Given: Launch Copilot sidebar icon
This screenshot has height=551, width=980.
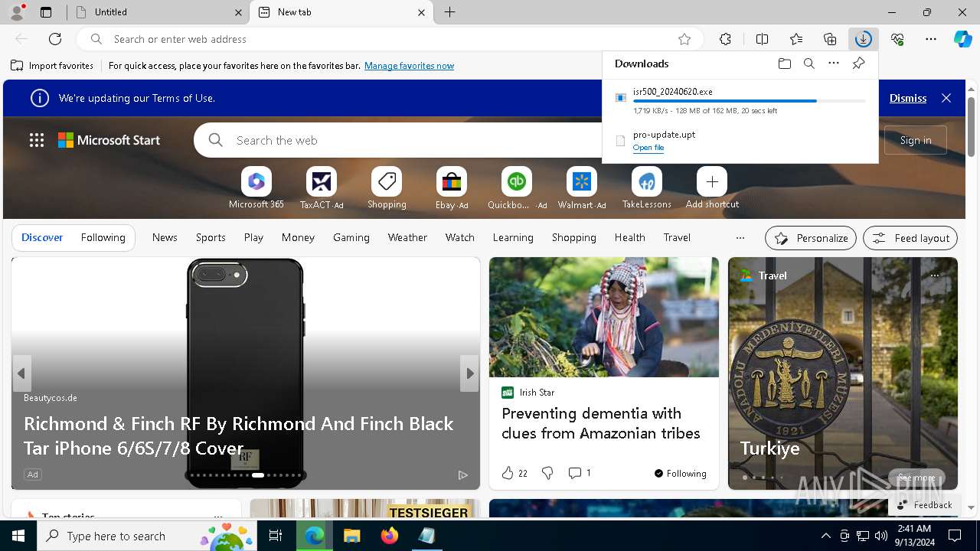Looking at the screenshot, I should [x=962, y=39].
